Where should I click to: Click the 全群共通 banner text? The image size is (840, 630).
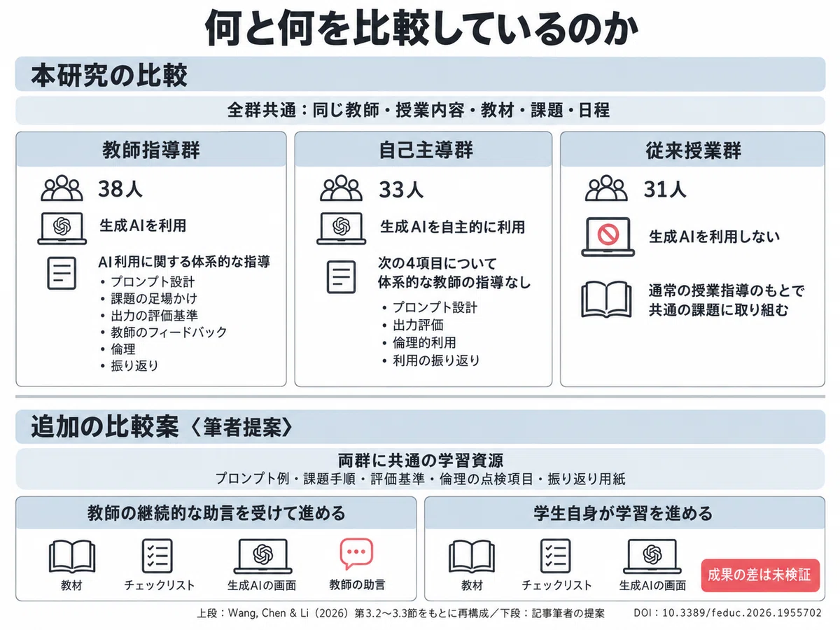(419, 110)
